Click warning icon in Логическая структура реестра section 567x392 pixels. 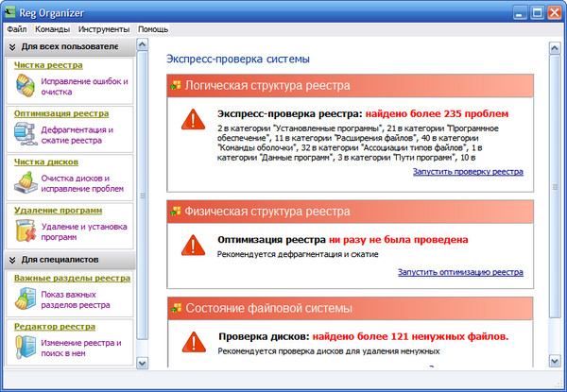pos(193,120)
